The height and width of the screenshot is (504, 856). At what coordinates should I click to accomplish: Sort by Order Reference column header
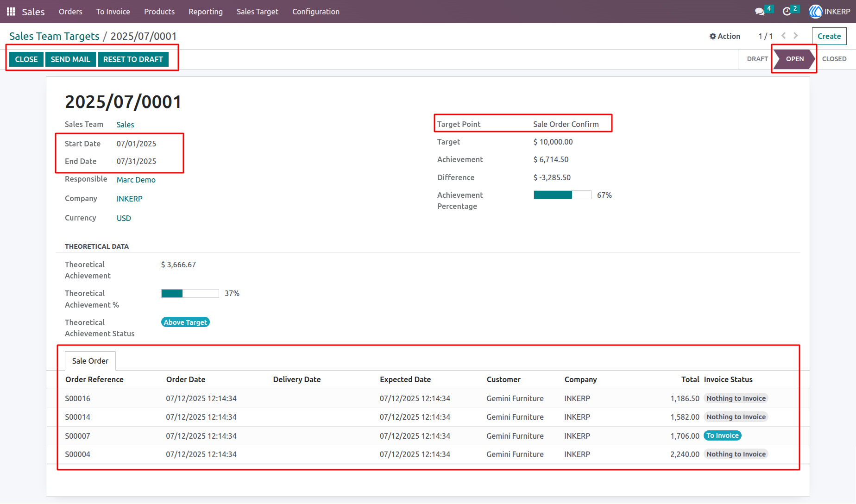(94, 379)
